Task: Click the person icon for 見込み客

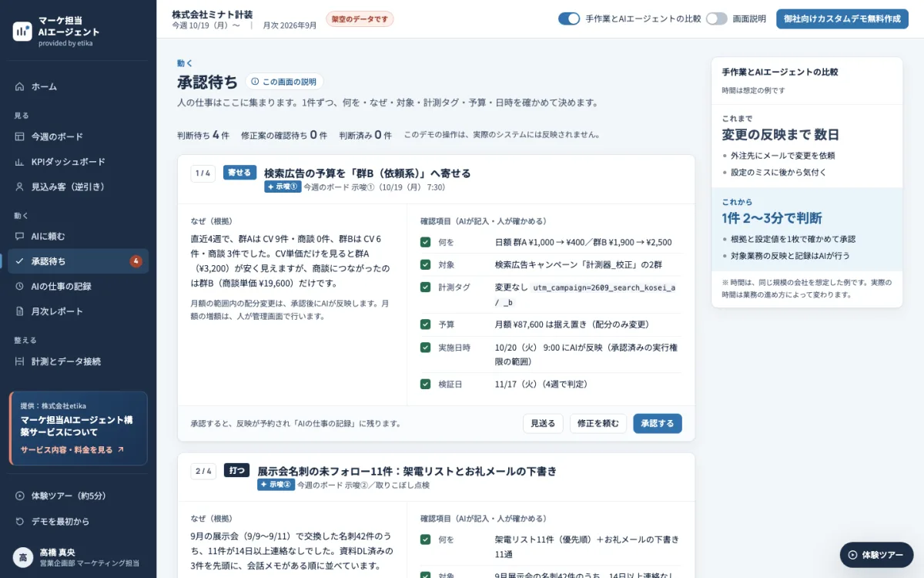Action: pos(20,187)
